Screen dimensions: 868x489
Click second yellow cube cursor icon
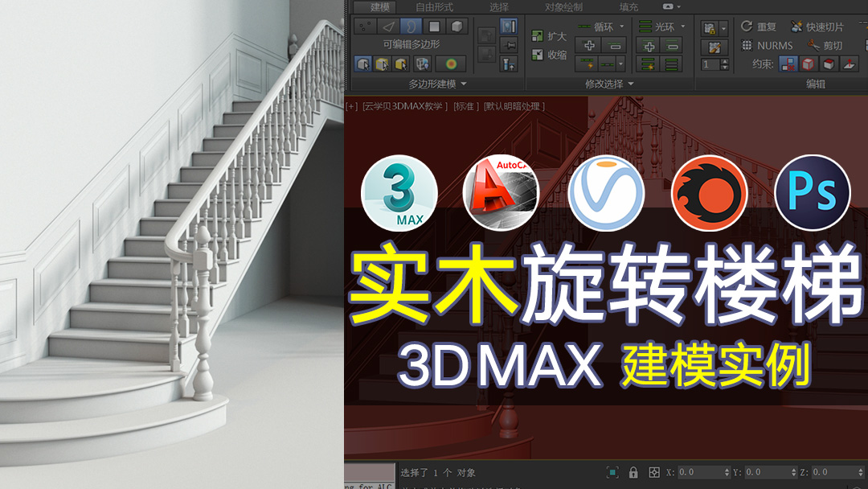tap(382, 64)
